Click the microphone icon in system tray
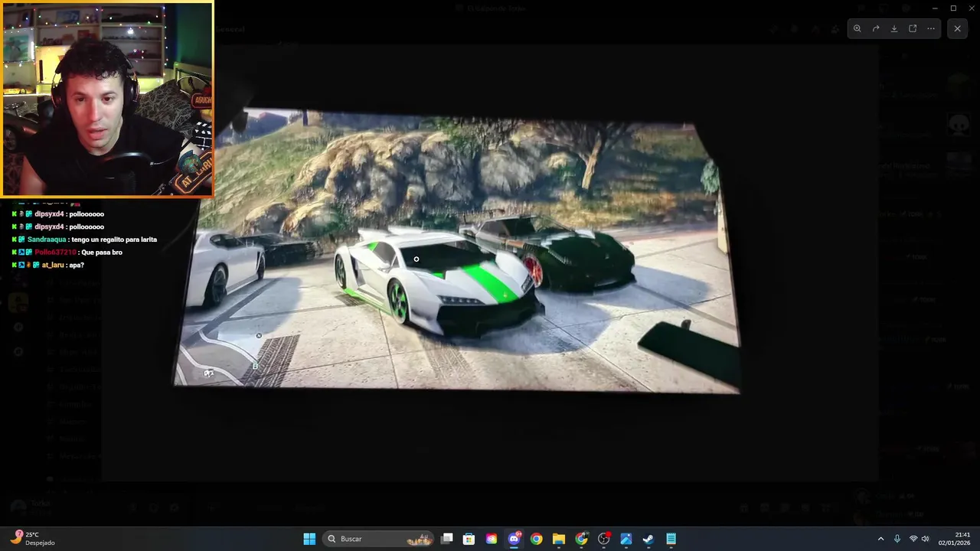 tap(897, 539)
